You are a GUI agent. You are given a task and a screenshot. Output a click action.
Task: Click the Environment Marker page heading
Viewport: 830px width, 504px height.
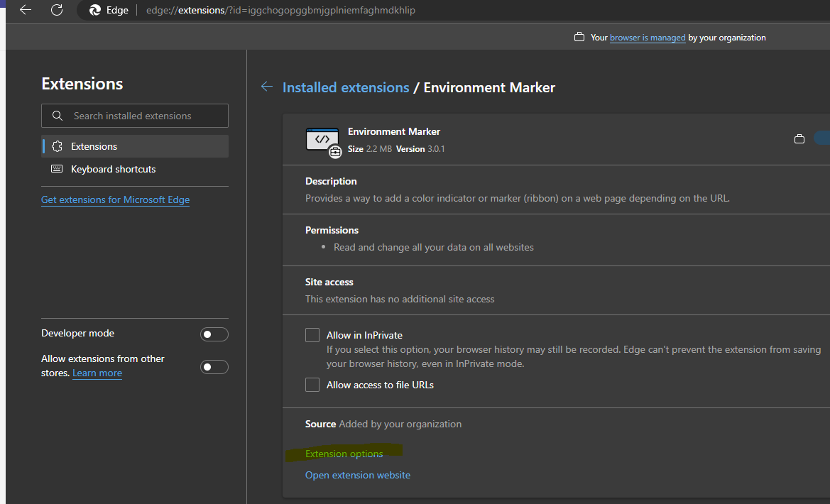(x=489, y=87)
